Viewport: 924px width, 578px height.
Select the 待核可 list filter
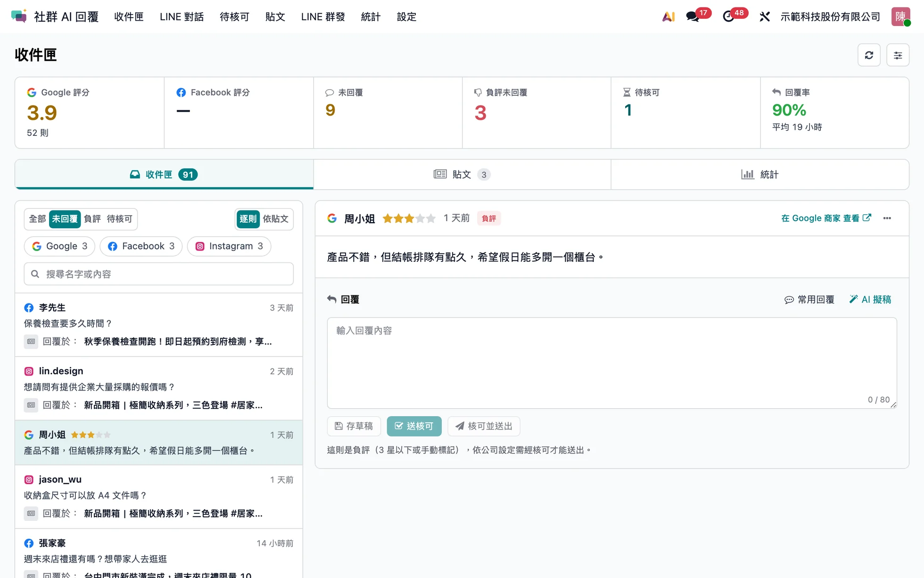(x=120, y=219)
